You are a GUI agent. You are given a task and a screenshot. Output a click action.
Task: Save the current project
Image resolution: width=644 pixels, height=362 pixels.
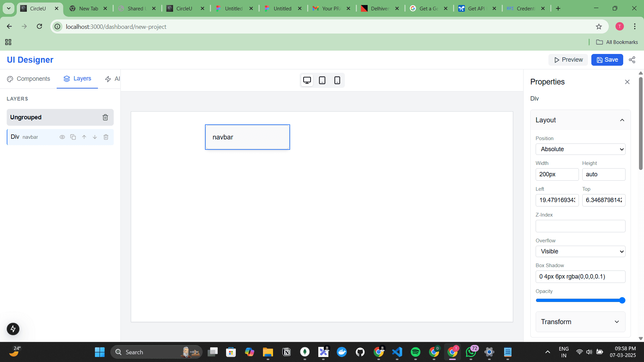click(x=607, y=59)
